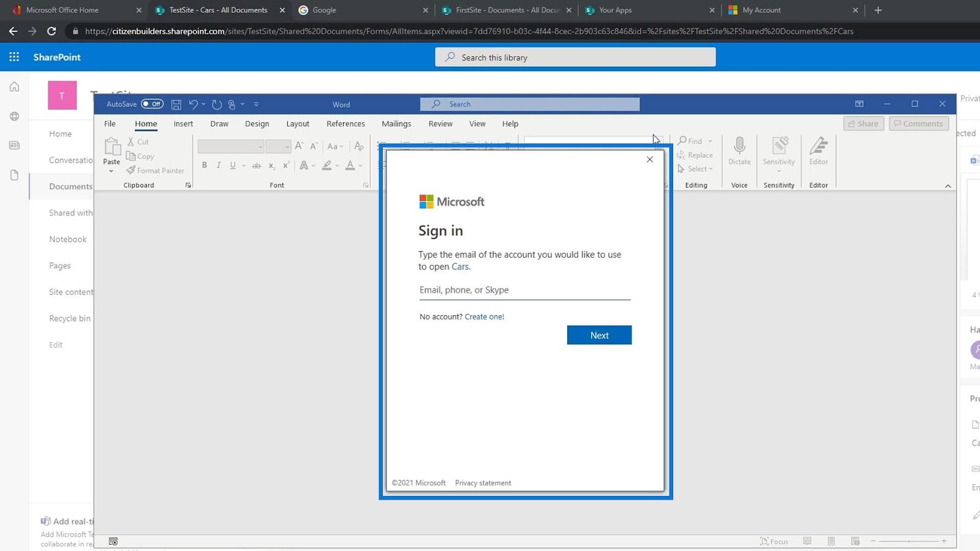Image resolution: width=980 pixels, height=551 pixels.
Task: Expand the Paste options dropdown arrow
Action: tap(111, 171)
